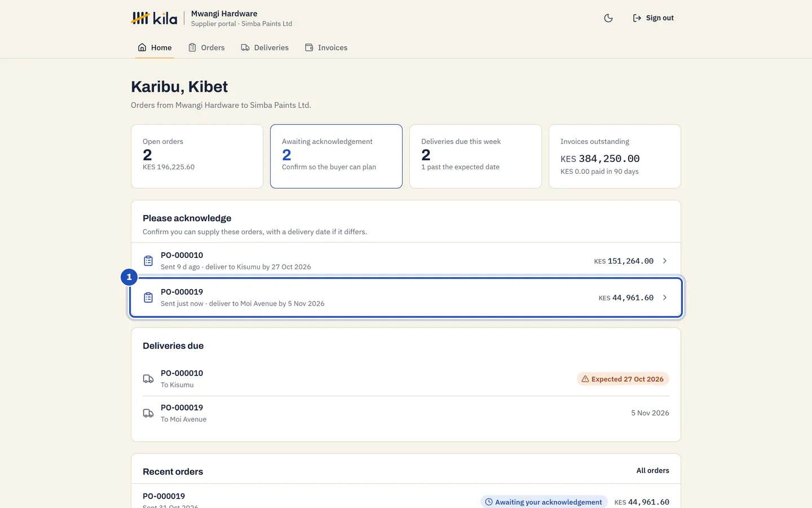Screen dimensions: 812x508
Task: Click the Kila logo
Action: click(154, 18)
